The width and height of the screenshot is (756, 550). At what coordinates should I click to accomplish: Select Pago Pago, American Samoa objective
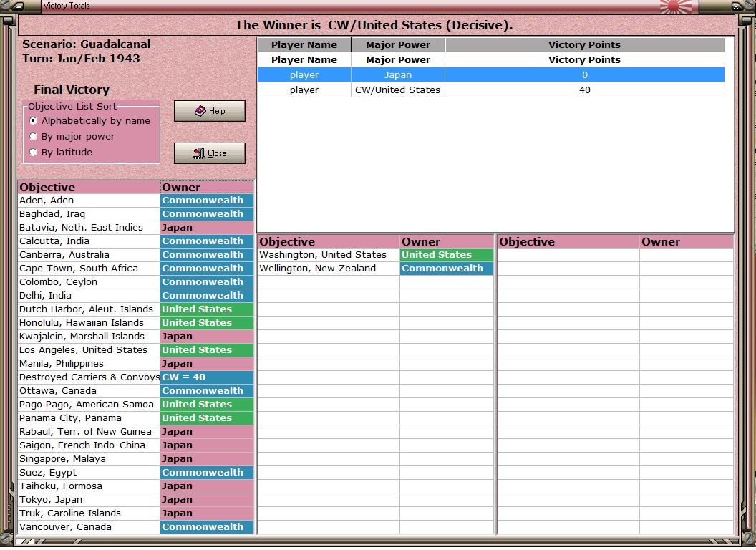pos(89,405)
